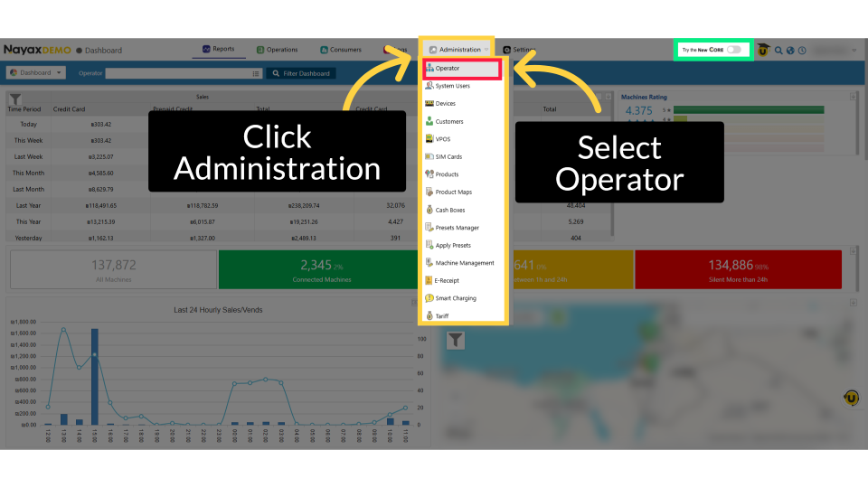Click the Time Period column header
Viewport: 868px width, 488px height.
[x=24, y=109]
